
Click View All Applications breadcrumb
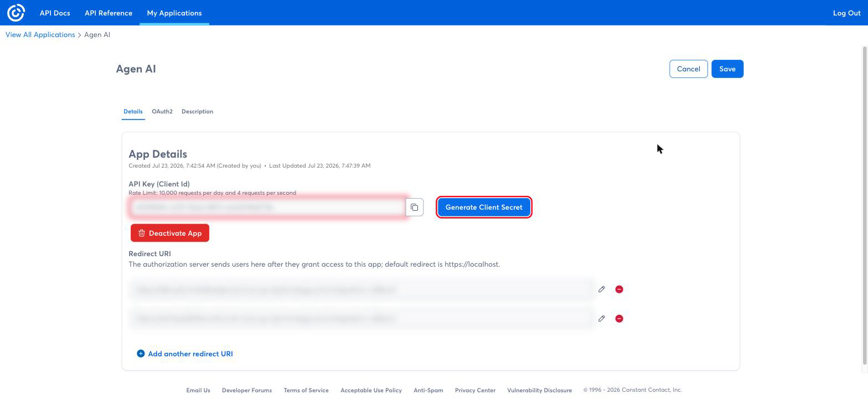(40, 35)
